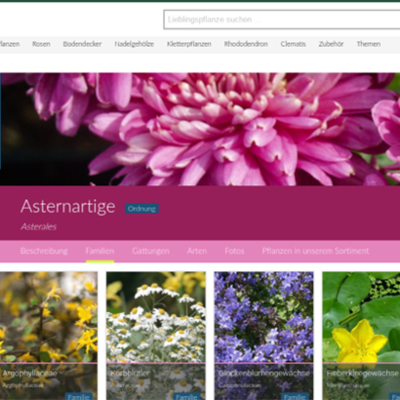The image size is (400, 400).
Task: Open the Argophyllaceae family card
Action: click(x=49, y=336)
